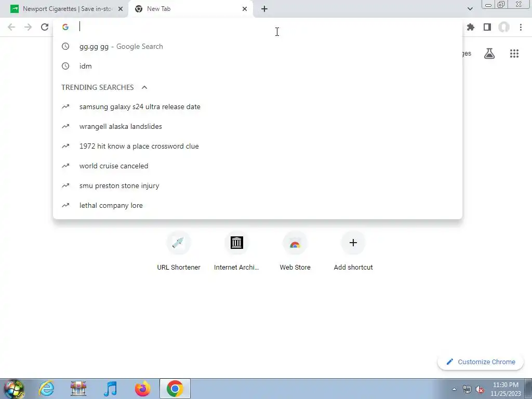Launch Internet Explorer from the taskbar
532x399 pixels.
(46, 389)
